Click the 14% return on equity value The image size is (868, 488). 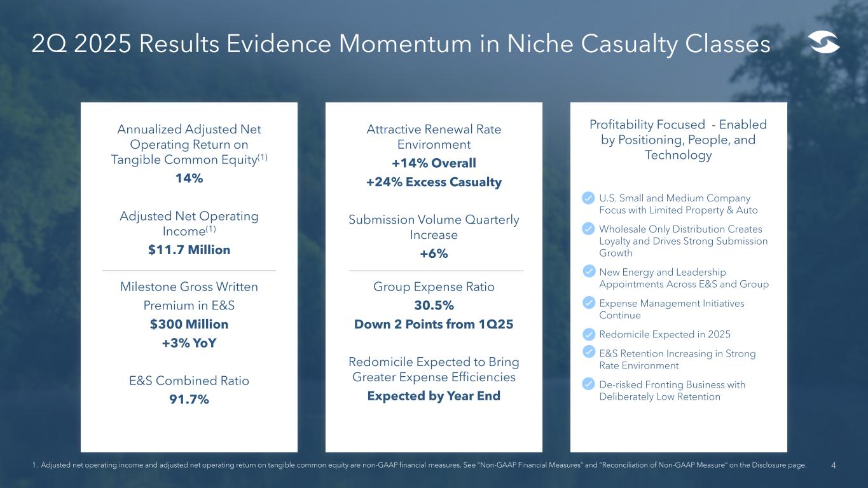(189, 179)
